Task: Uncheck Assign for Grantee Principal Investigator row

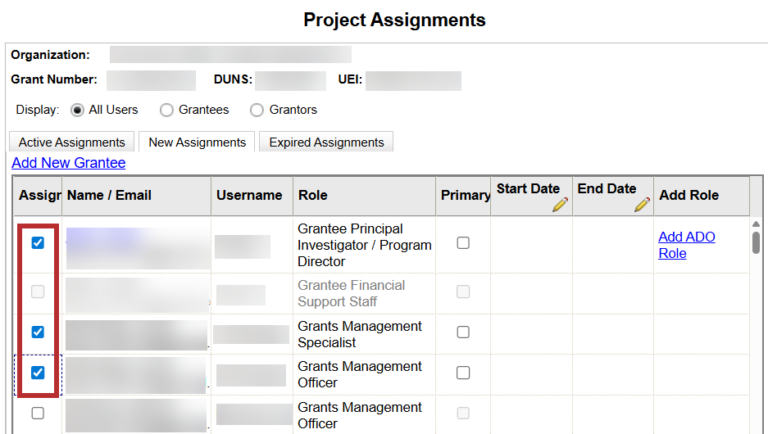Action: [38, 243]
